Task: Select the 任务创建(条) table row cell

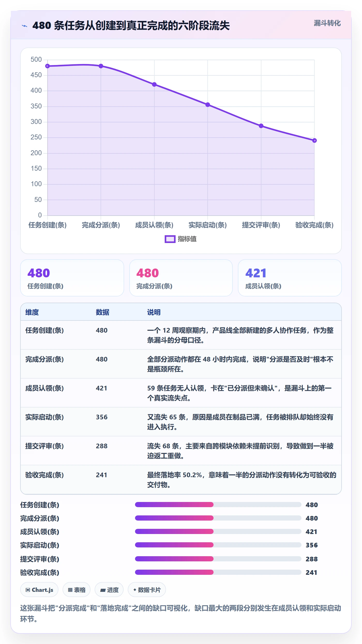Action: pos(44,330)
